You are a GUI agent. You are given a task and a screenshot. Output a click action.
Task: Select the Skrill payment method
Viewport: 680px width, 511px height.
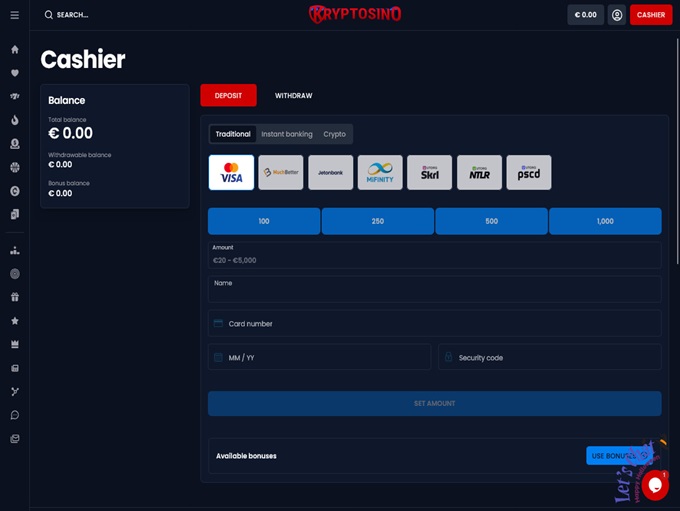point(429,172)
